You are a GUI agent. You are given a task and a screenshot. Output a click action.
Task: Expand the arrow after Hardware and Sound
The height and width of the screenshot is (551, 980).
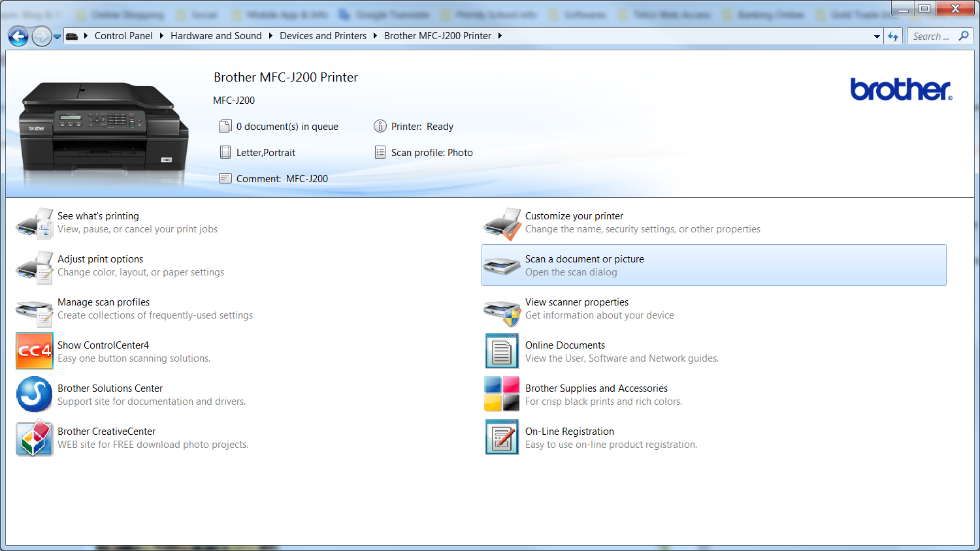(x=270, y=36)
